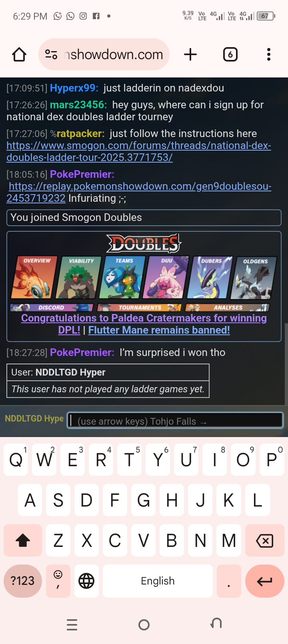The width and height of the screenshot is (288, 644).
Task: Click the Tournaments banner button
Action: (139, 308)
